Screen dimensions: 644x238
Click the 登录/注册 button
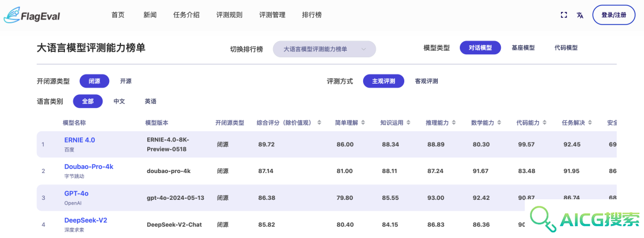click(x=614, y=15)
